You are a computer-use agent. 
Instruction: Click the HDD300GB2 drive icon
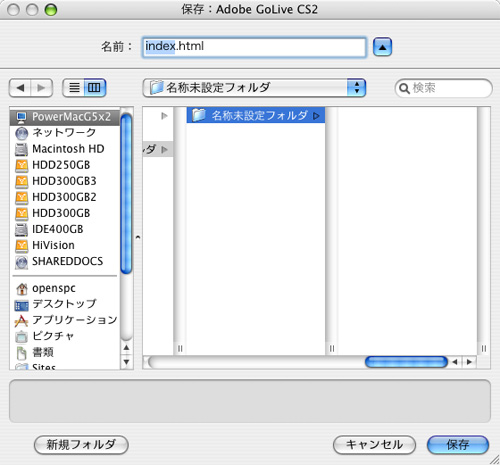click(22, 197)
